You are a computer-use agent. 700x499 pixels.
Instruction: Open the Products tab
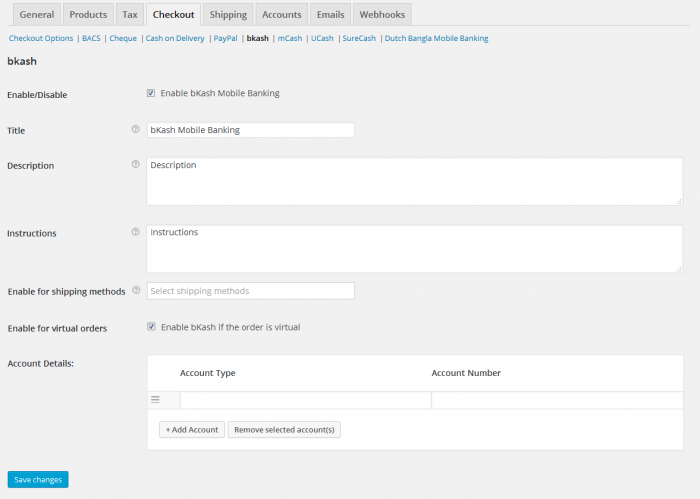pyautogui.click(x=88, y=15)
